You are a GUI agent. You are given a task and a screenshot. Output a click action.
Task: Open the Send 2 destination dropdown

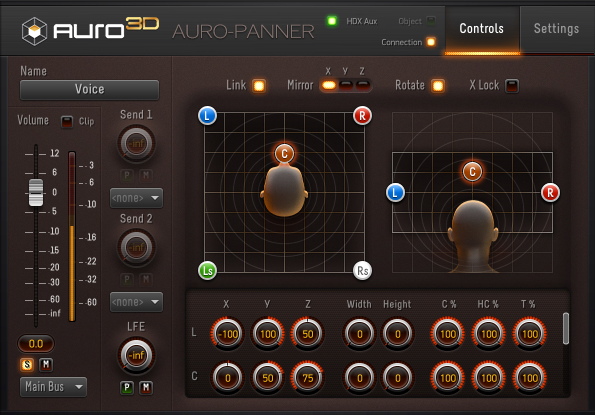[136, 302]
